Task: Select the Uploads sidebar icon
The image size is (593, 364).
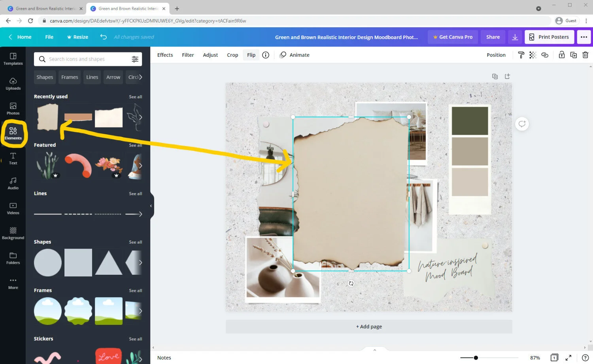Action: coord(13,83)
